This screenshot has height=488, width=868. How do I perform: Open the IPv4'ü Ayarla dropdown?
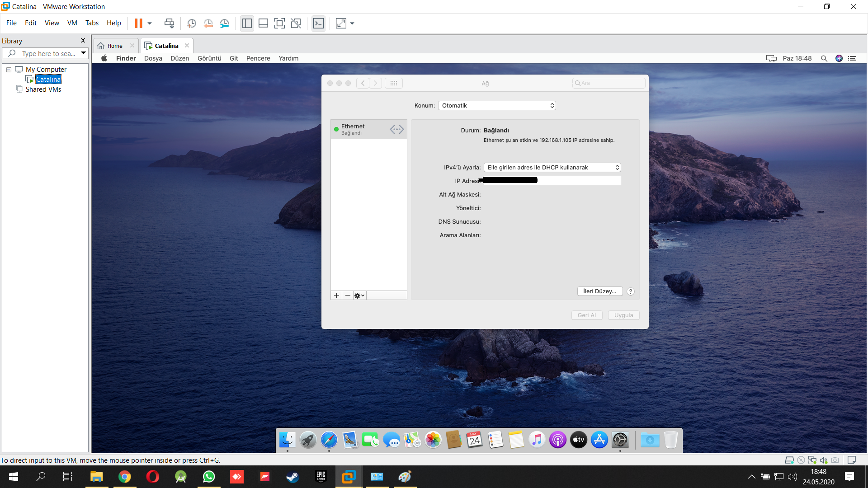(x=552, y=168)
